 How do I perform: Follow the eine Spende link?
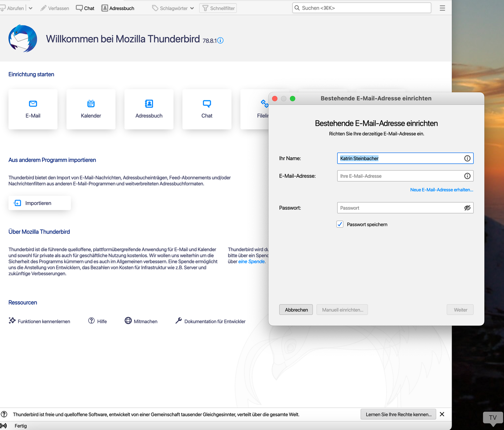click(252, 262)
